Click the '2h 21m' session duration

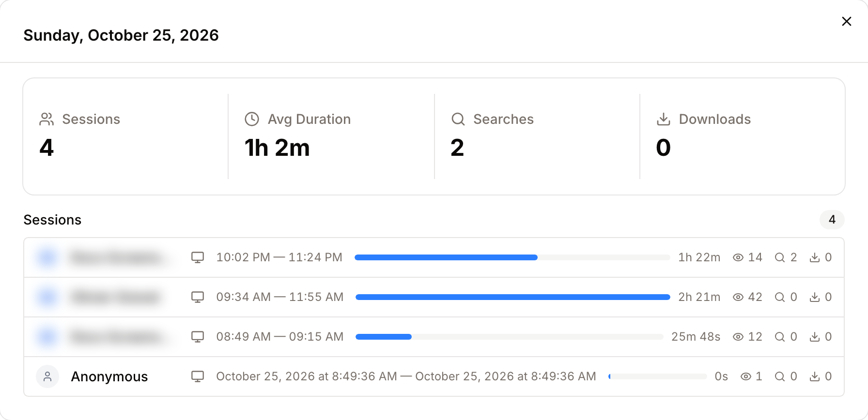[x=699, y=297]
